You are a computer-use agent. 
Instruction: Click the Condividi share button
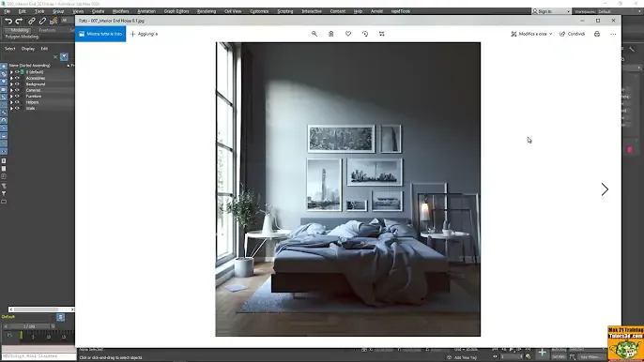tap(572, 34)
